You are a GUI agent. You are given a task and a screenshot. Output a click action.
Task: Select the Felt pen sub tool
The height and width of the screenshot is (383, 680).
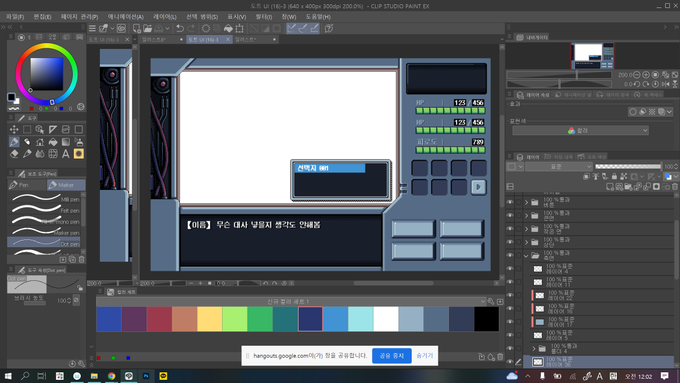click(44, 210)
